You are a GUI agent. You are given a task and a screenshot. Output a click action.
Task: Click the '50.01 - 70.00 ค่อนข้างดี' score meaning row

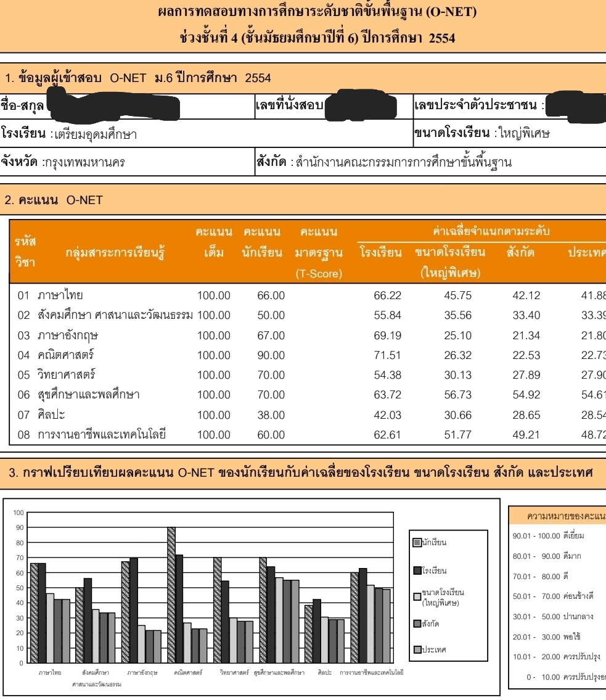click(x=554, y=596)
